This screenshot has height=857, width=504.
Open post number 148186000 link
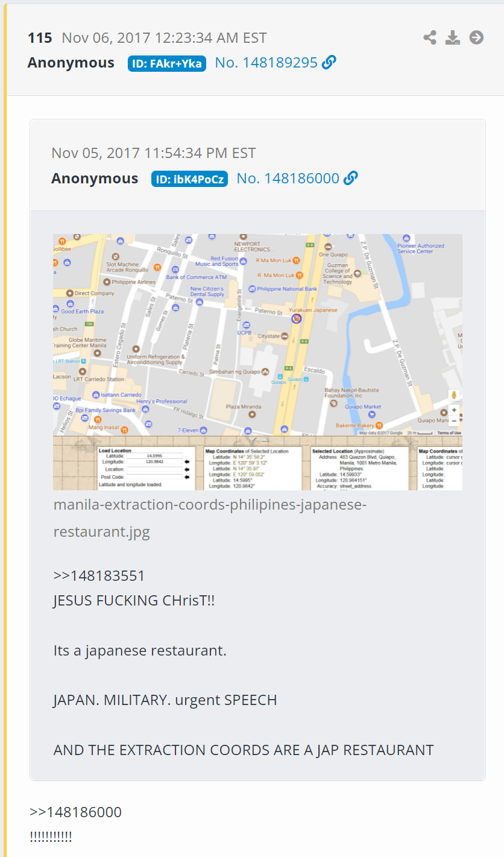pos(288,179)
